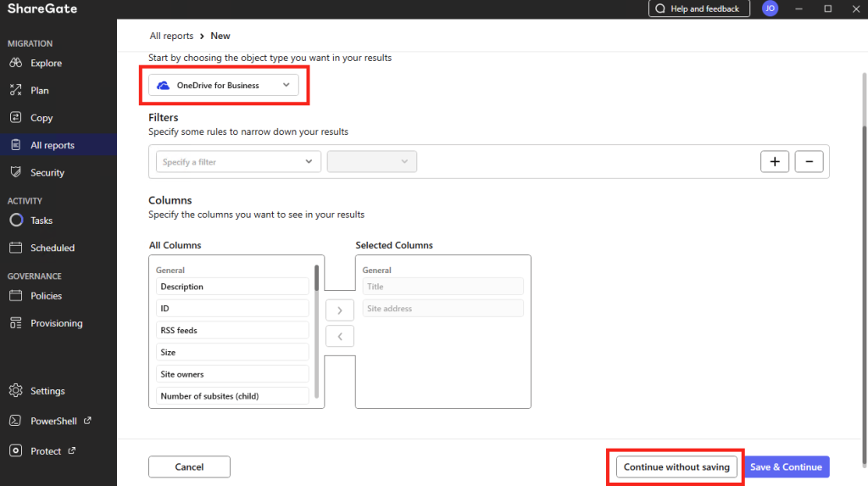The width and height of the screenshot is (868, 486).
Task: Click the All reports breadcrumb link
Action: pyautogui.click(x=171, y=36)
